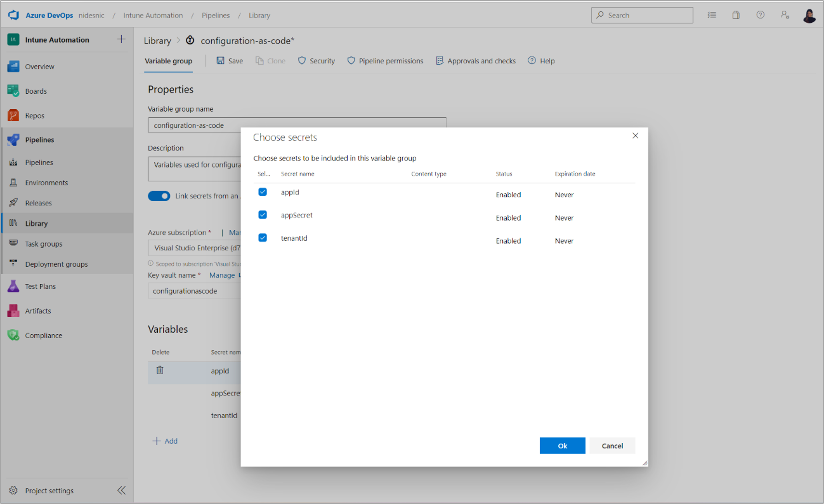Viewport: 824px width, 504px height.
Task: Select the Variable group tab
Action: (x=168, y=61)
